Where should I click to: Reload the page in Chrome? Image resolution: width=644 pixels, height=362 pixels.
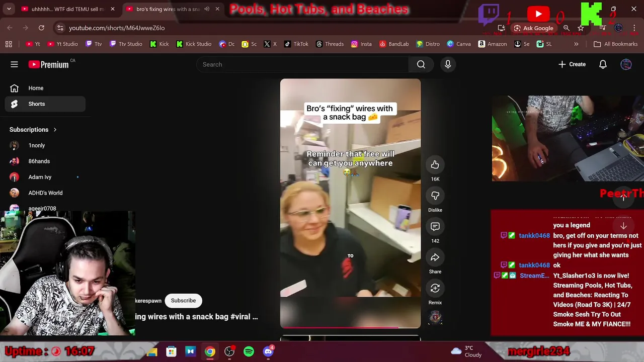41,28
